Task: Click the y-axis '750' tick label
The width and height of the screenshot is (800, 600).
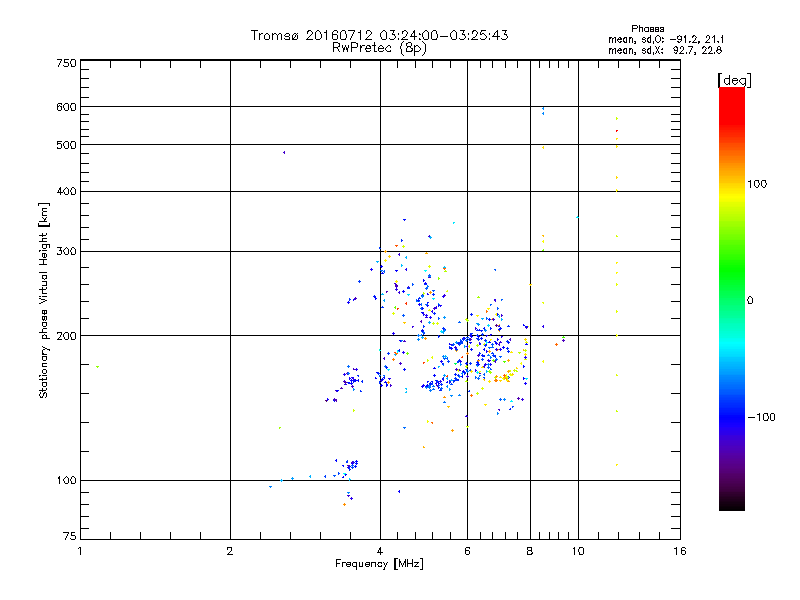Action: click(66, 63)
